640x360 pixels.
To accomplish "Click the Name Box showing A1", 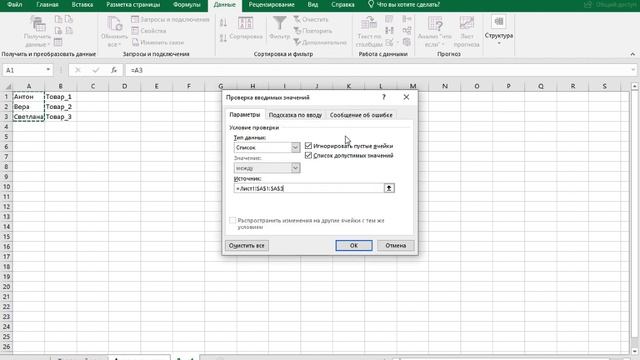I will point(23,70).
